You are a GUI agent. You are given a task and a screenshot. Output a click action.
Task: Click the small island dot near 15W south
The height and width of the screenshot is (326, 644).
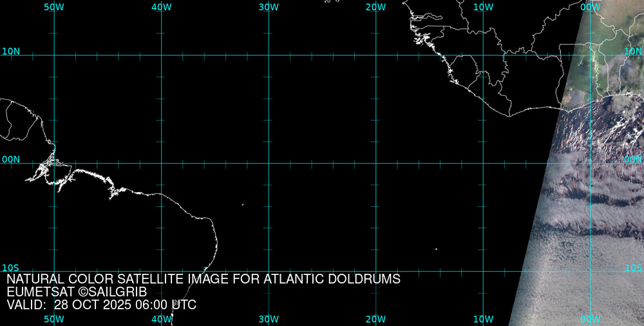point(436,249)
